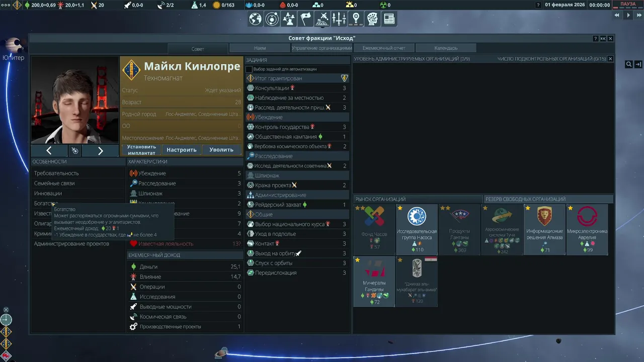Image resolution: width=644 pixels, height=362 pixels.
Task: Close the administered organizations panel with X
Action: 610,59
